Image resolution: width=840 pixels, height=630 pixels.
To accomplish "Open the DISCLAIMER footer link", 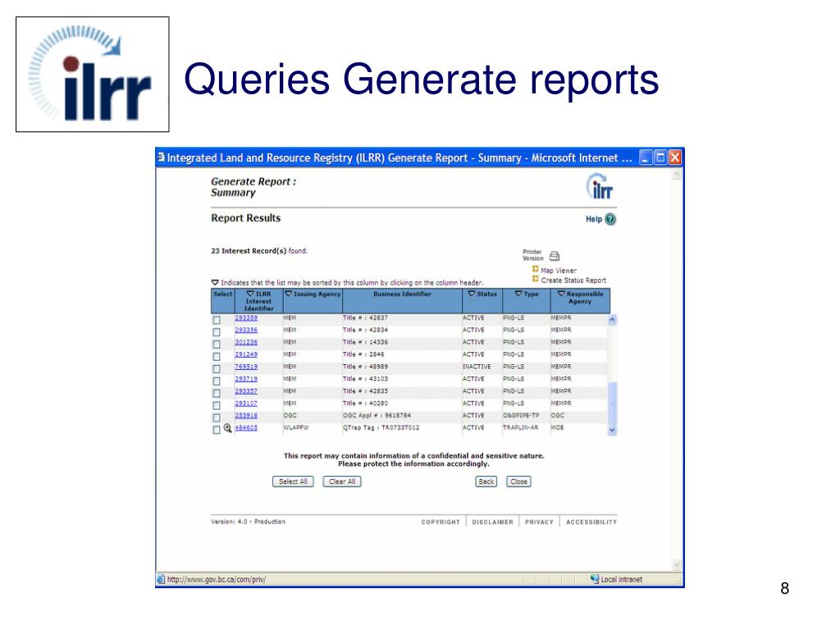I will [x=492, y=522].
